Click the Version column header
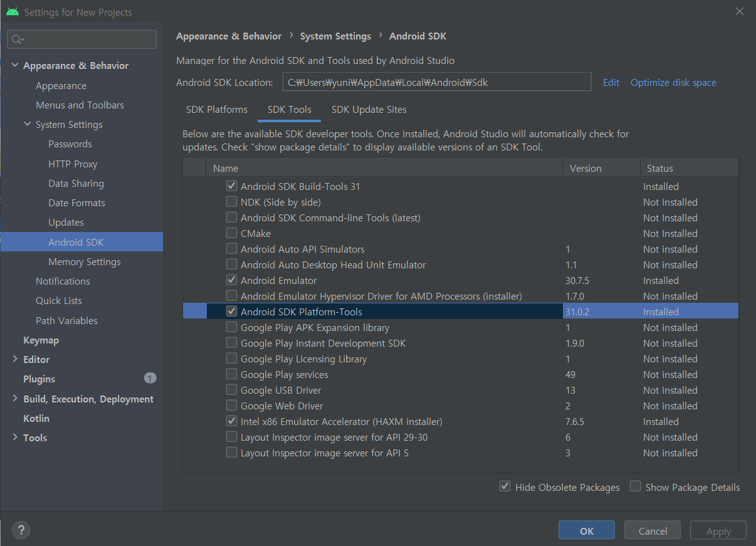The height and width of the screenshot is (546, 756). (x=601, y=168)
